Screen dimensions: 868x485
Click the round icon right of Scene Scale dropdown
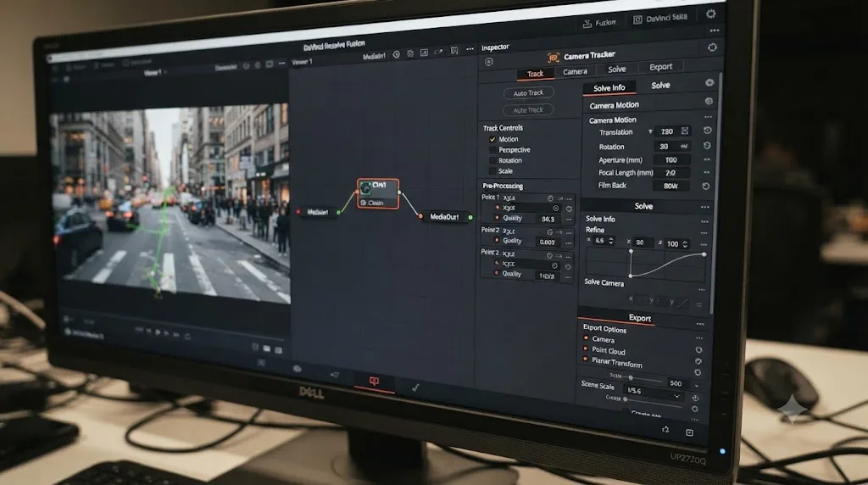(x=695, y=398)
